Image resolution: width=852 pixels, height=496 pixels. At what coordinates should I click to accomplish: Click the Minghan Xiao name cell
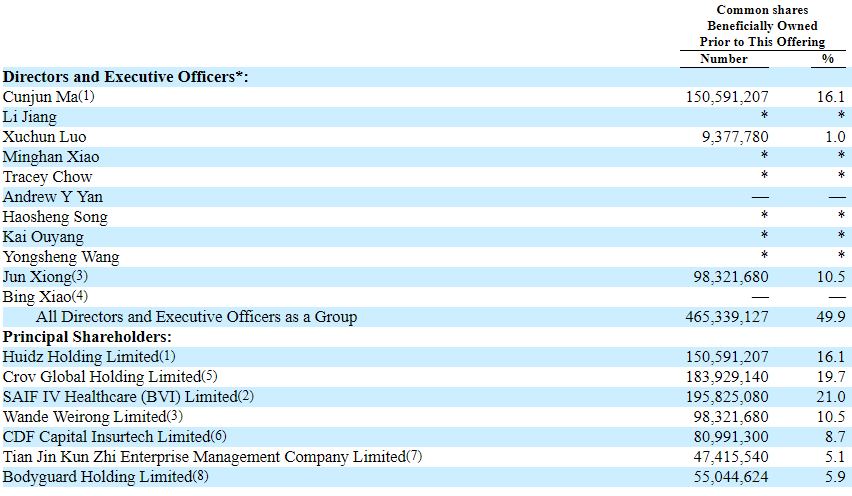[51, 157]
